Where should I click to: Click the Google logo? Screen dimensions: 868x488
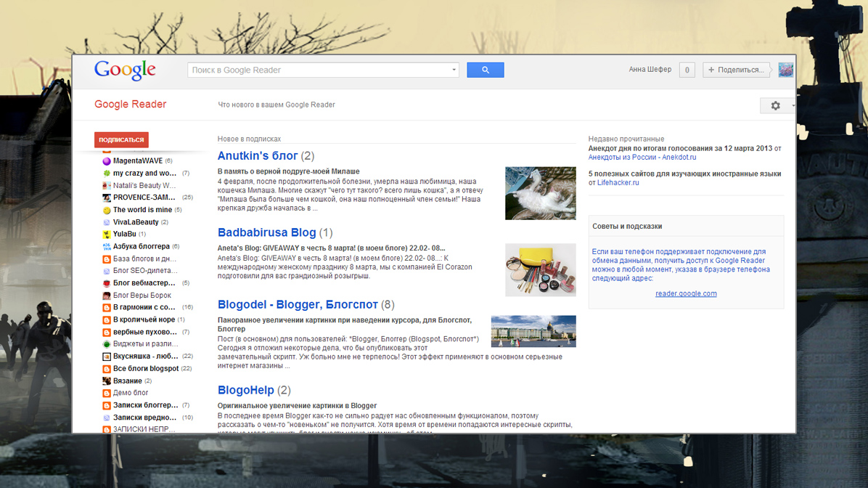(124, 70)
